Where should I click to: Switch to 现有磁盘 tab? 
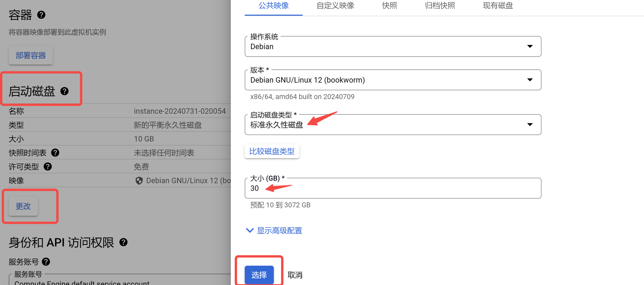click(x=498, y=6)
